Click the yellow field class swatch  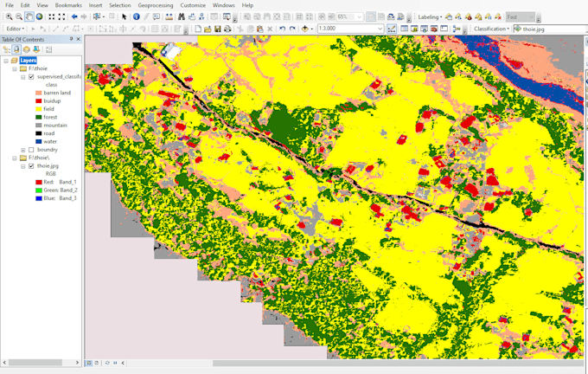click(x=39, y=109)
